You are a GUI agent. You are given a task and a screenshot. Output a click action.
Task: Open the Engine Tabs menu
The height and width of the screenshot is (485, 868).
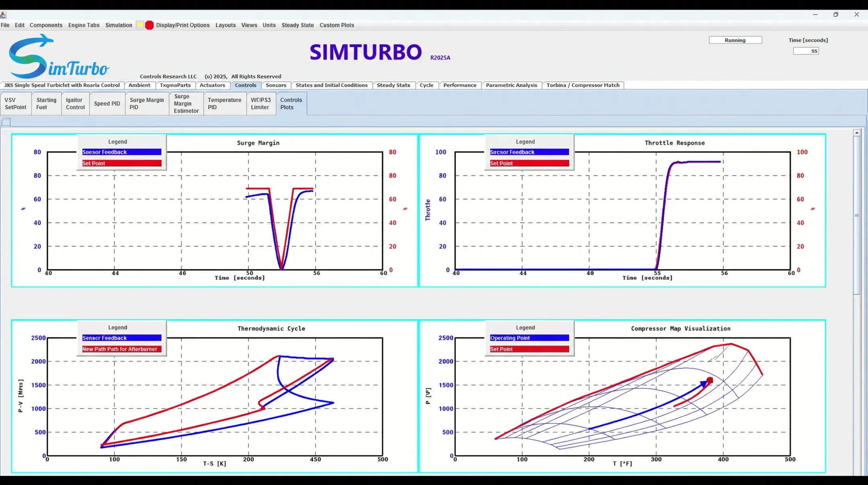84,25
